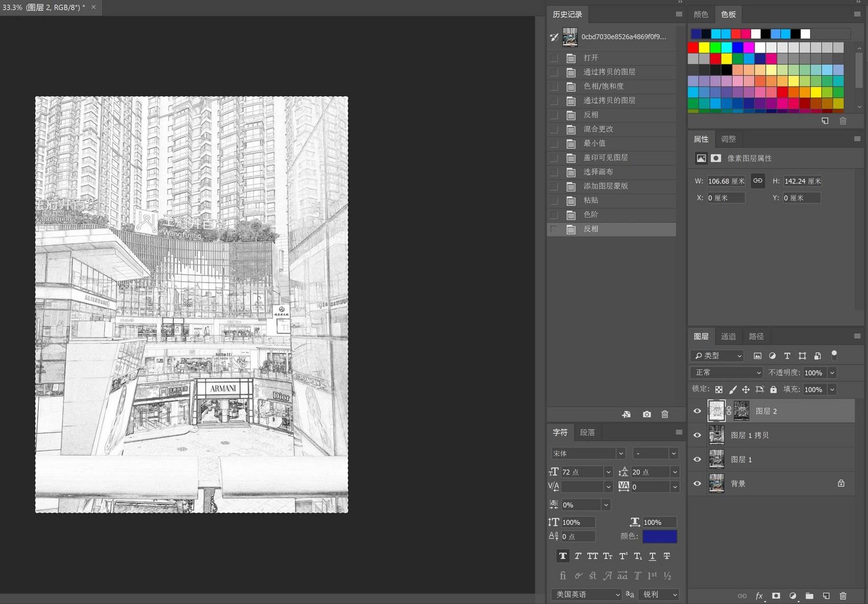Pick the yellow swatch beside red

tap(704, 47)
